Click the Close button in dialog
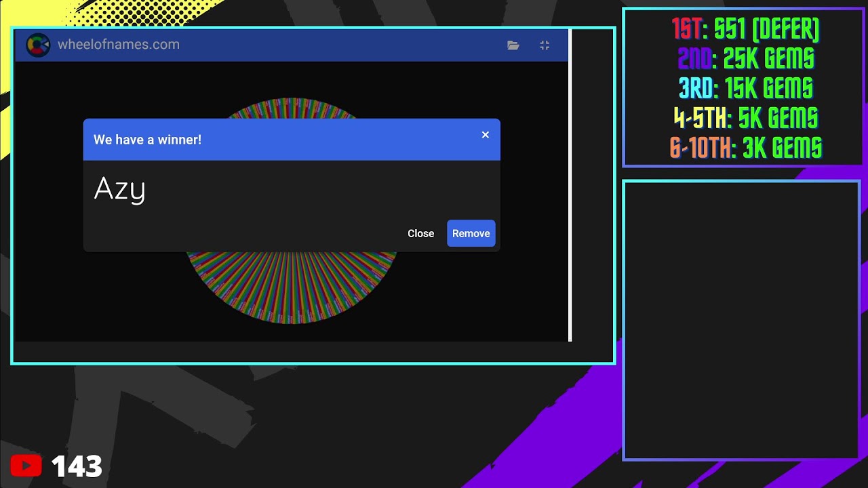 pyautogui.click(x=420, y=233)
